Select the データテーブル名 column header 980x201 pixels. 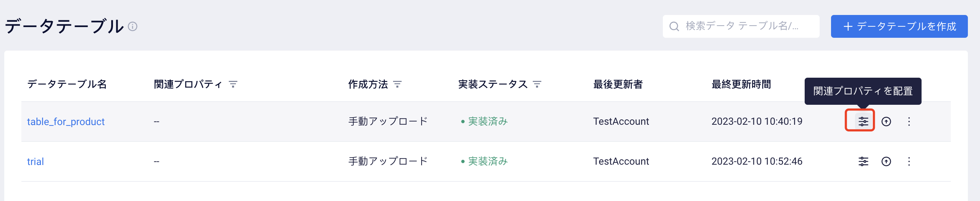point(67,84)
